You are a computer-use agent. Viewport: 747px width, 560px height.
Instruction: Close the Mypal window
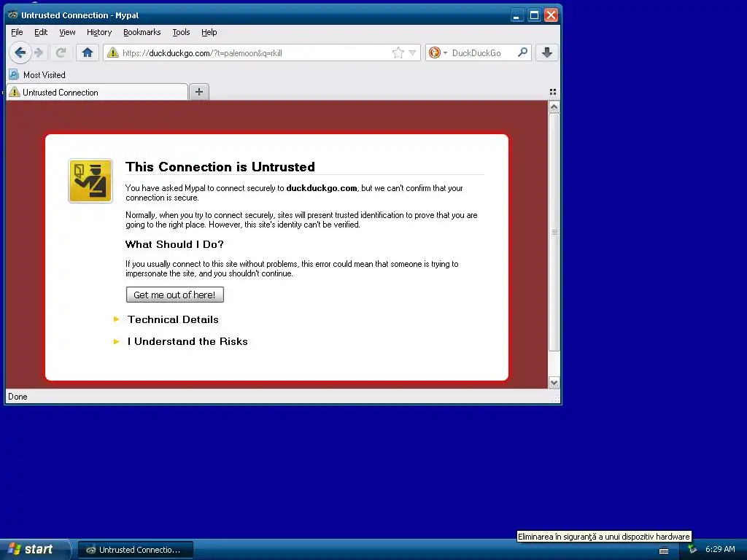(x=551, y=15)
